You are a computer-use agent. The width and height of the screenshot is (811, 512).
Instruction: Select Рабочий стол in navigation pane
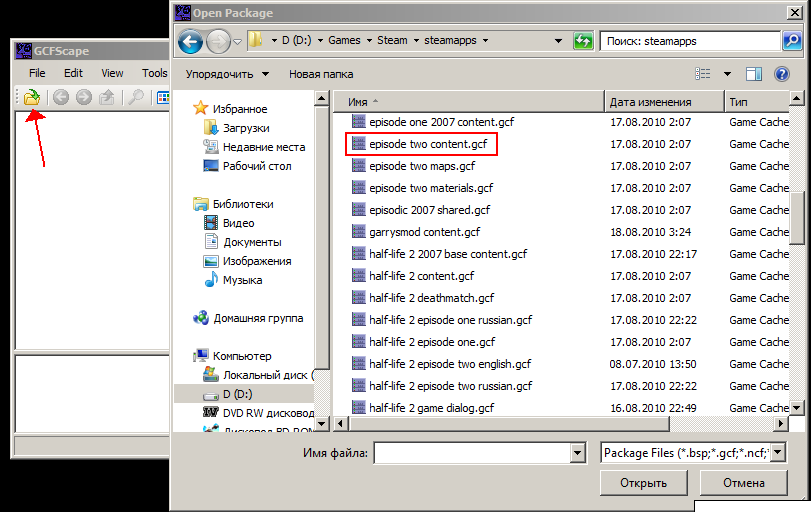coord(257,166)
